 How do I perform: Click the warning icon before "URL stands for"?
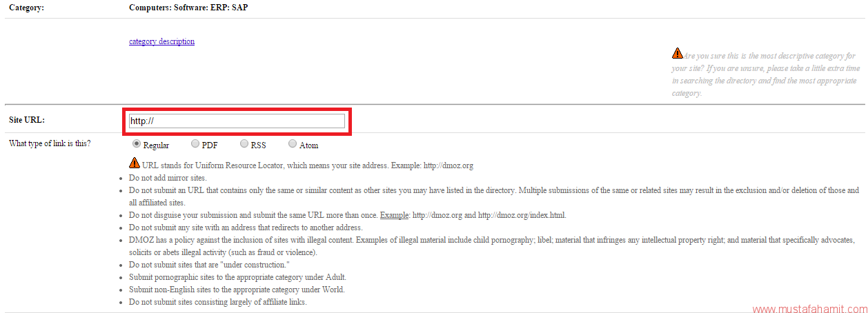[x=135, y=163]
